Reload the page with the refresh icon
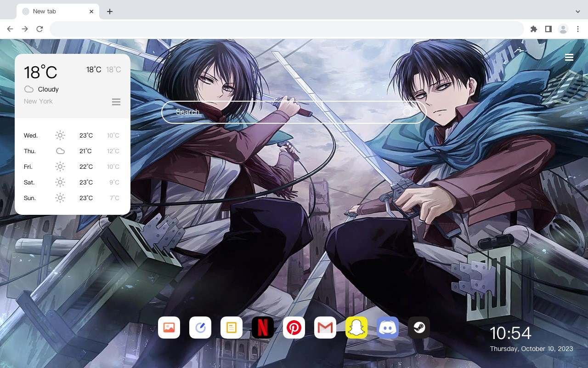The image size is (588, 368). tap(40, 29)
